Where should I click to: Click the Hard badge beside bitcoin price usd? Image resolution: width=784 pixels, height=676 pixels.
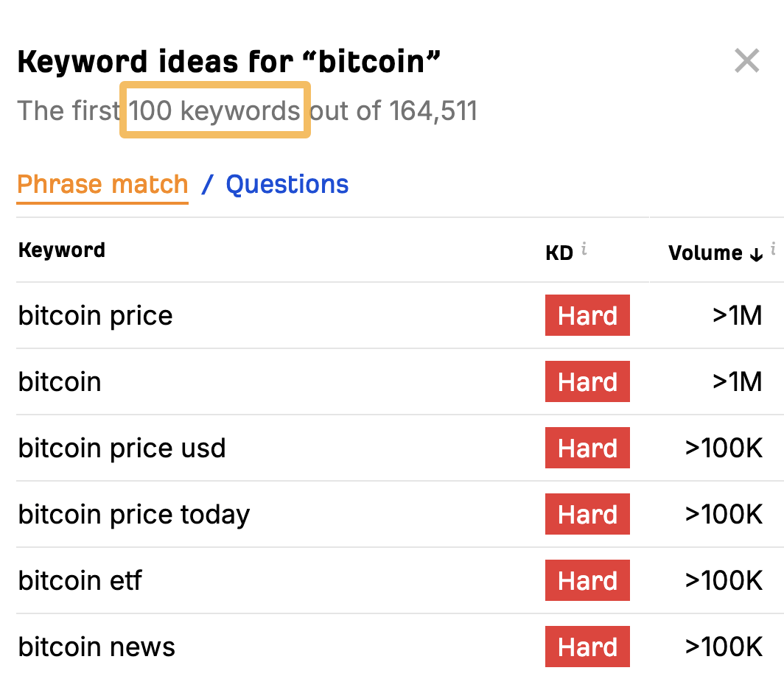tap(587, 448)
